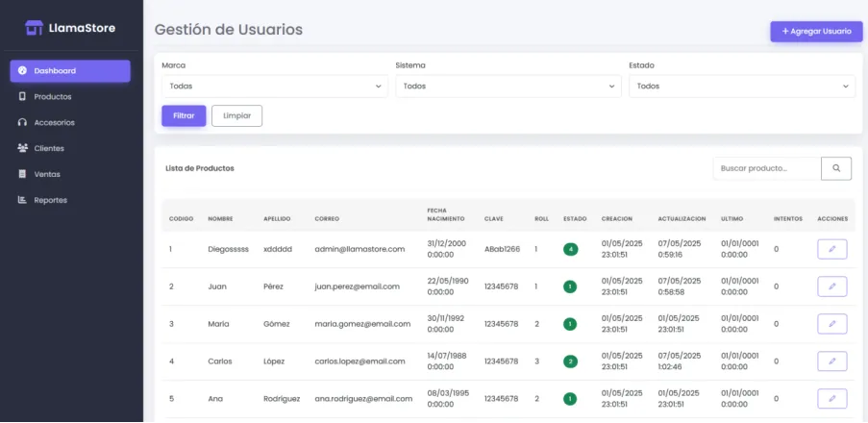
Task: Click the Lista de Productos heading
Action: (x=200, y=168)
